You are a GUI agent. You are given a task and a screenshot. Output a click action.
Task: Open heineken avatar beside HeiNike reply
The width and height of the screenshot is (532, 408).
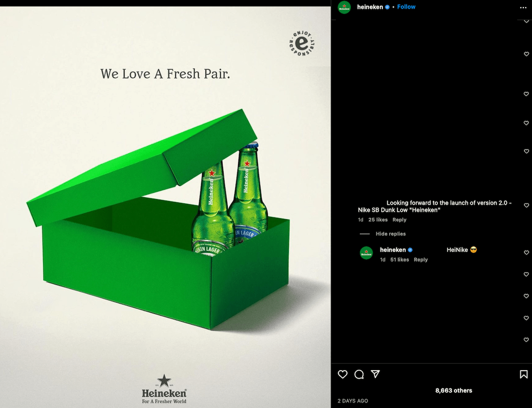click(366, 253)
